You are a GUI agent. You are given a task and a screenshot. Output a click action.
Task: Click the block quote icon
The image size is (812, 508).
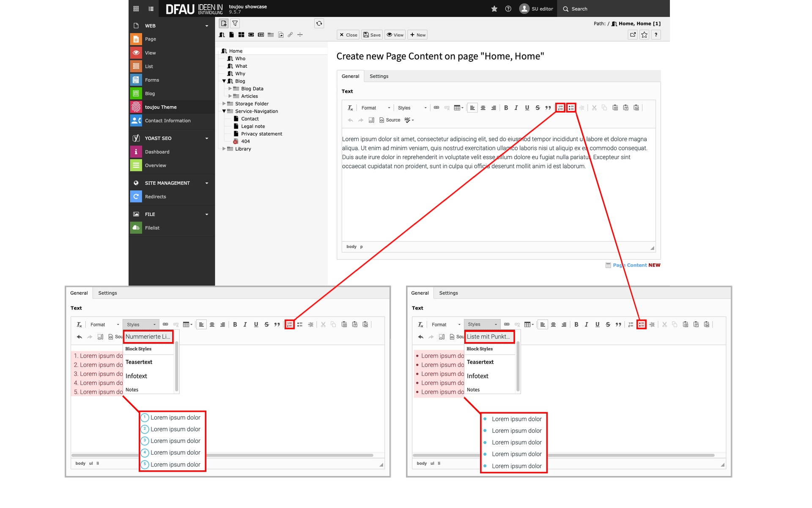tap(548, 108)
